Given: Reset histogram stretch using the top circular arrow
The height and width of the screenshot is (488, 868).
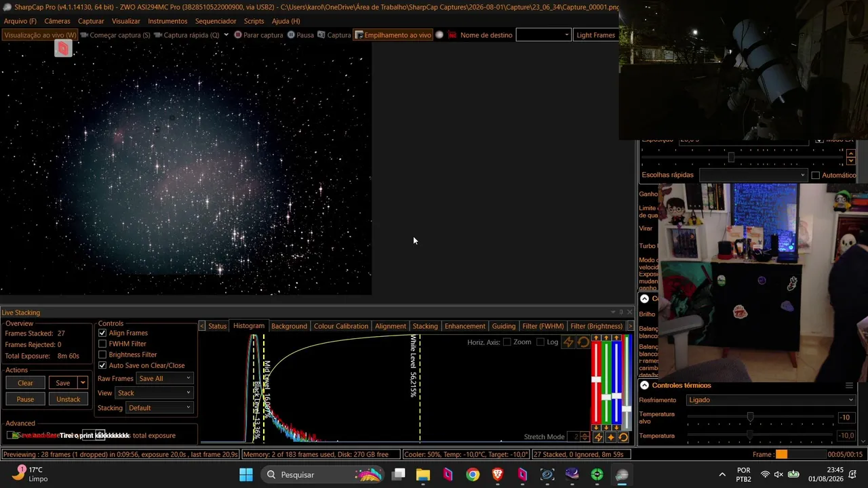Looking at the screenshot, I should point(583,342).
